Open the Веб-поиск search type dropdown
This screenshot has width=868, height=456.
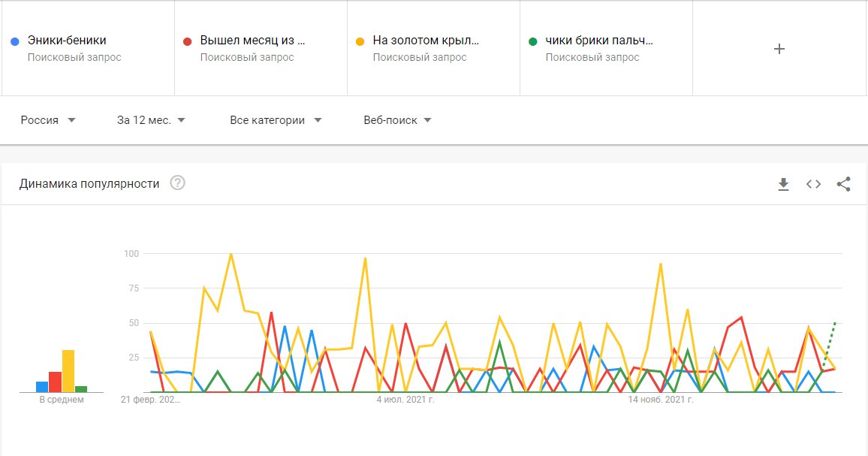pos(397,120)
